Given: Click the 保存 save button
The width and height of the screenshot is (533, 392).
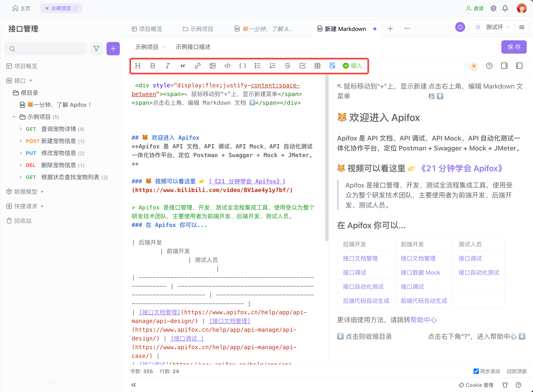Looking at the screenshot, I should coord(514,47).
